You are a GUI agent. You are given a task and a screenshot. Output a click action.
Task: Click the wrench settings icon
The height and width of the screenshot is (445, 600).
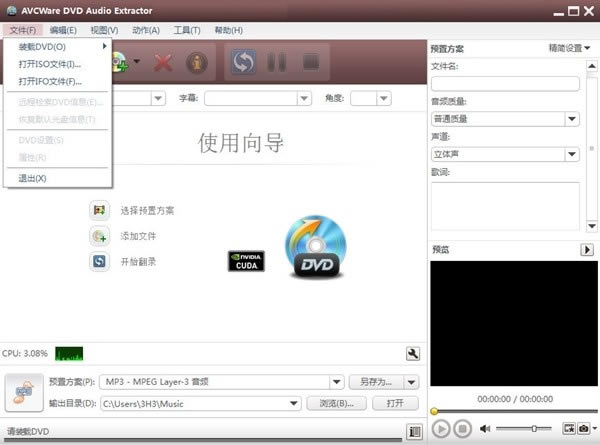coord(413,354)
